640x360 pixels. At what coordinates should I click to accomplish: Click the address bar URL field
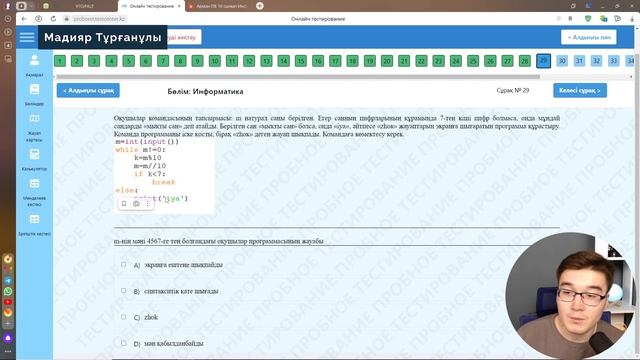coord(100,19)
